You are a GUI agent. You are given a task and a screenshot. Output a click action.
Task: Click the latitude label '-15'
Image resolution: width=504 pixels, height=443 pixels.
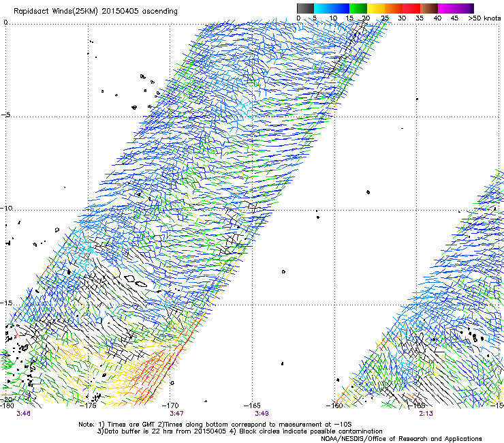(x=6, y=303)
